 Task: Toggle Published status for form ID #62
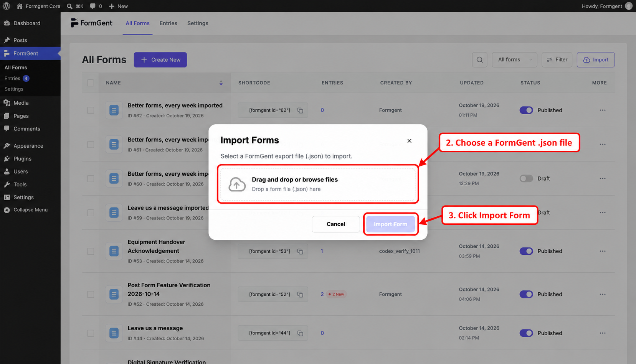click(526, 110)
